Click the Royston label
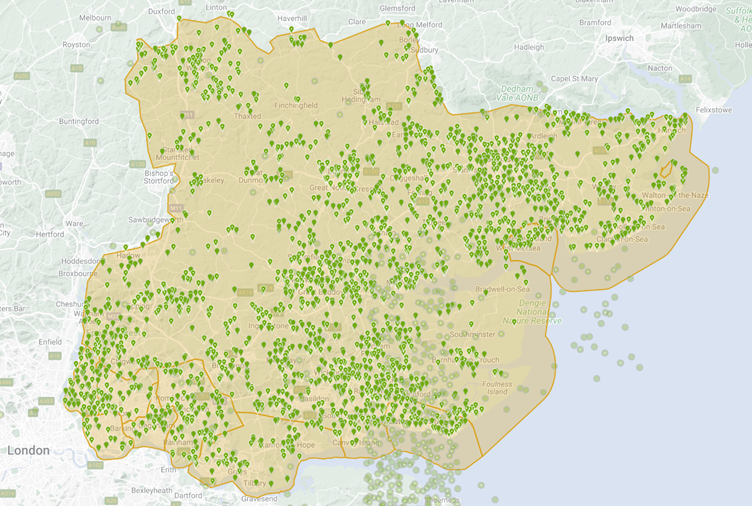The image size is (752, 506). pyautogui.click(x=76, y=45)
